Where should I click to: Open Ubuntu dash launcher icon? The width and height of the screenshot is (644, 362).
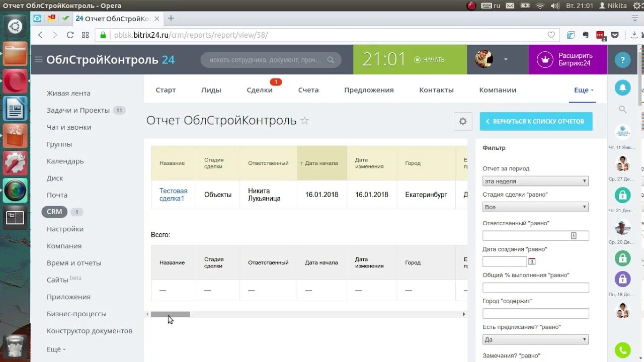[x=15, y=26]
